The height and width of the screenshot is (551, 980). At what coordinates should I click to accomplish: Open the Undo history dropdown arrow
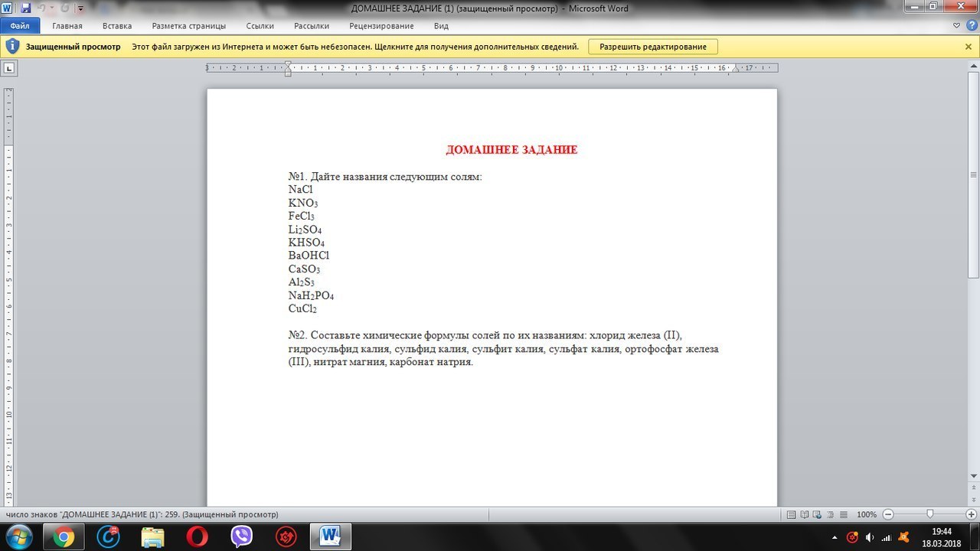pyautogui.click(x=52, y=8)
